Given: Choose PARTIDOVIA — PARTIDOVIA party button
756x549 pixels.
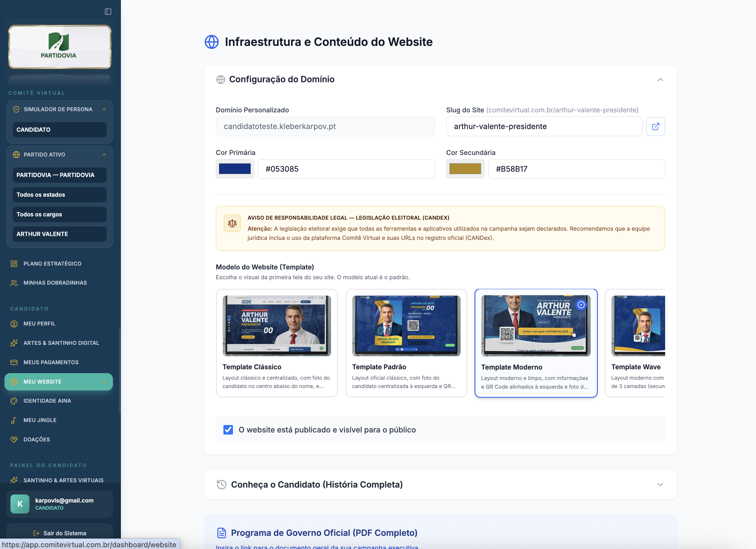Looking at the screenshot, I should tap(60, 175).
